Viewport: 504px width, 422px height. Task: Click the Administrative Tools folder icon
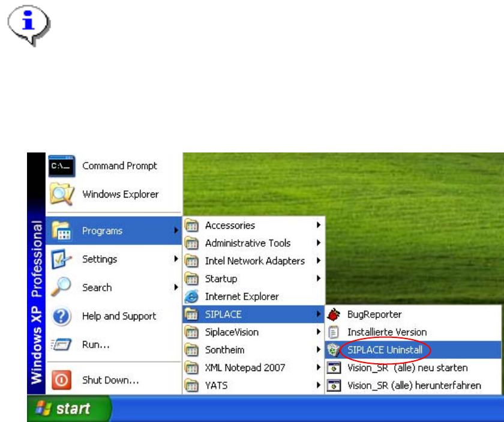point(191,243)
